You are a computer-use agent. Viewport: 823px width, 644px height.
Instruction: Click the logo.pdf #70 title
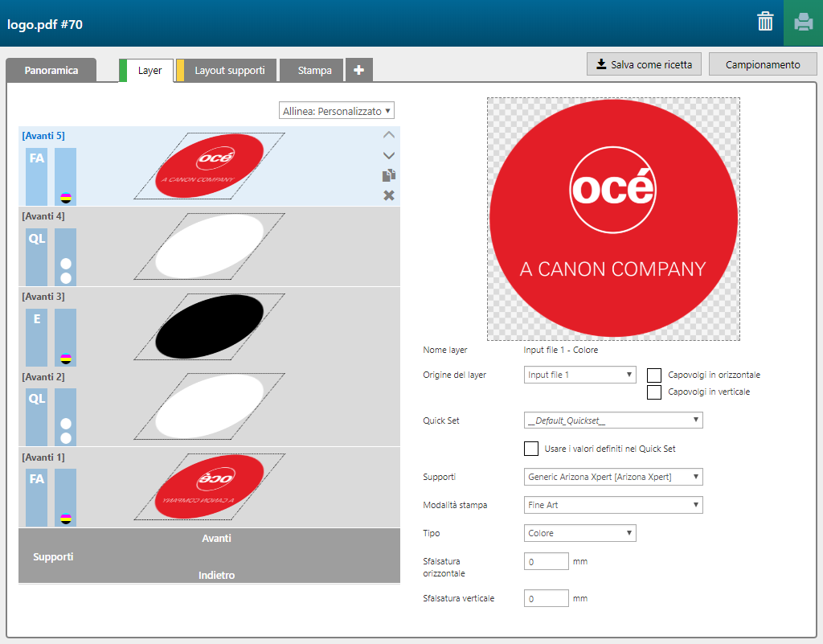45,25
